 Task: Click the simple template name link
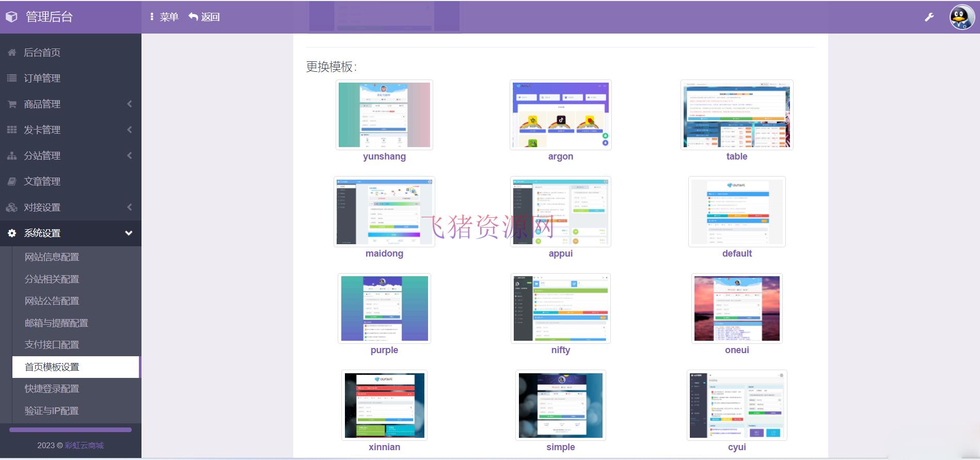click(561, 447)
